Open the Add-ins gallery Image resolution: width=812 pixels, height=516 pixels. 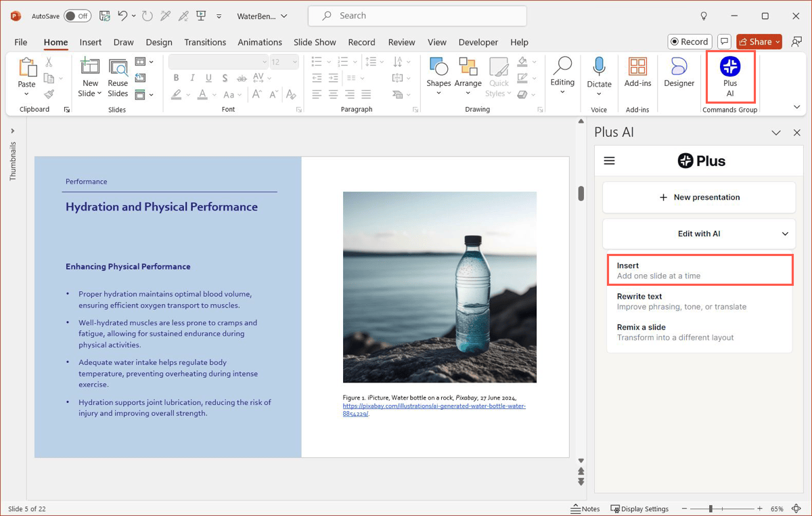(637, 73)
